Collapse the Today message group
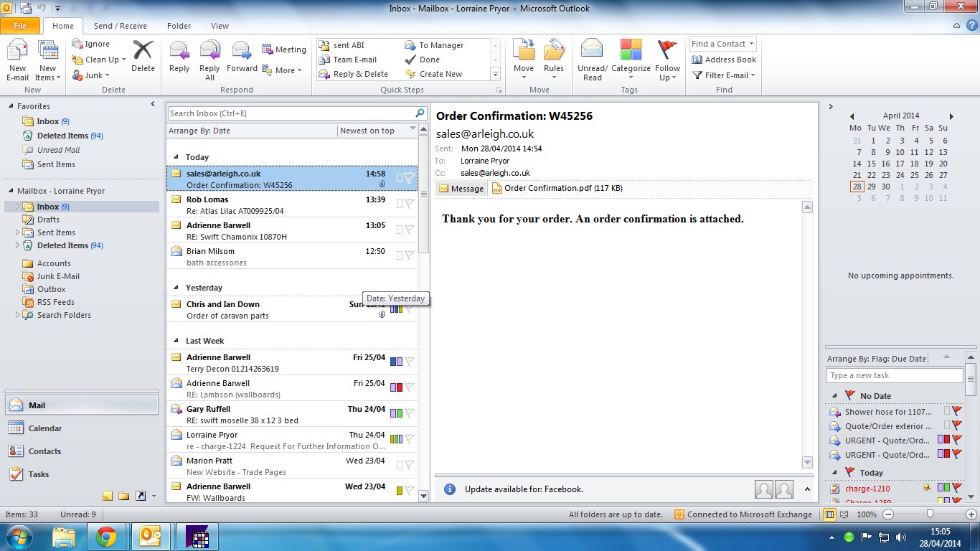This screenshot has width=980, height=551. [x=175, y=157]
